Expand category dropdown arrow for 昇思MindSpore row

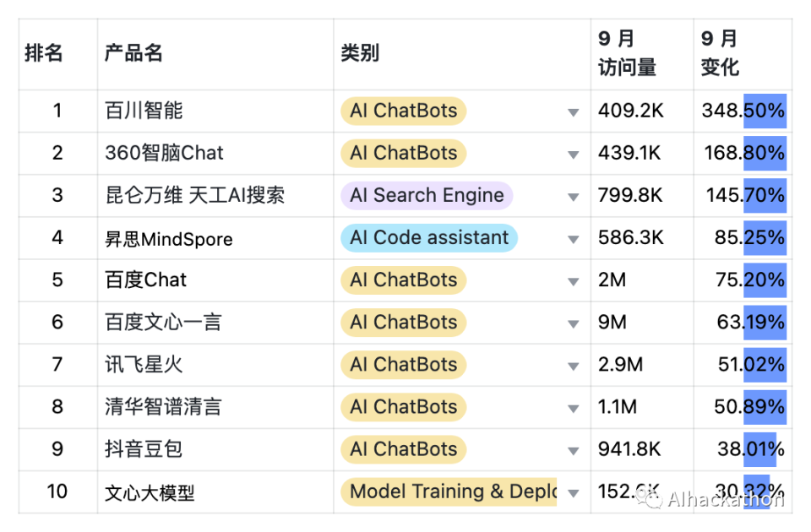574,239
